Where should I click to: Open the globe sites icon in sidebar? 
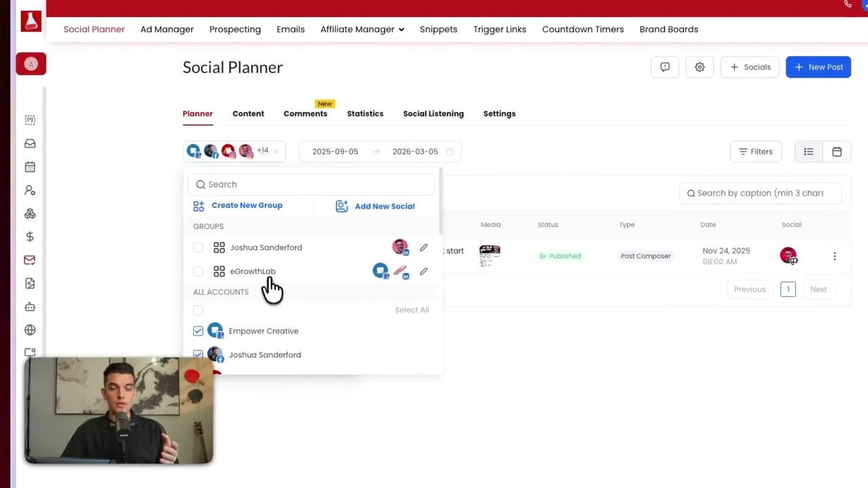pos(30,330)
